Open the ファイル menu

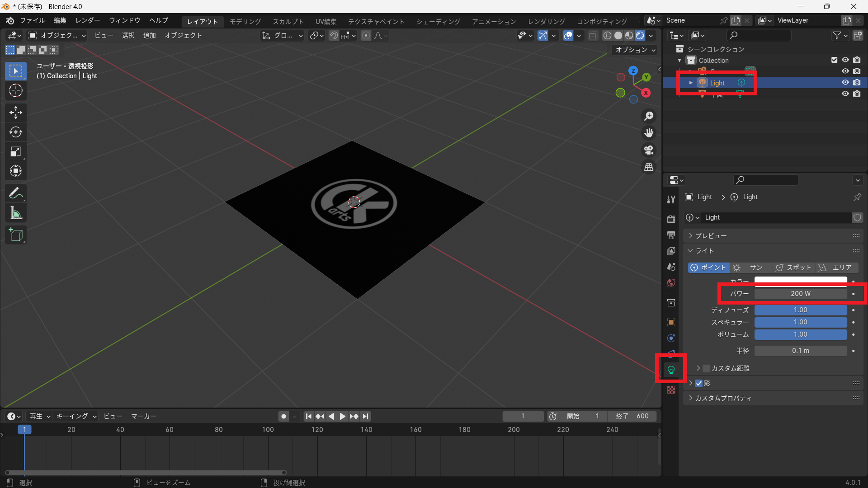pos(32,21)
